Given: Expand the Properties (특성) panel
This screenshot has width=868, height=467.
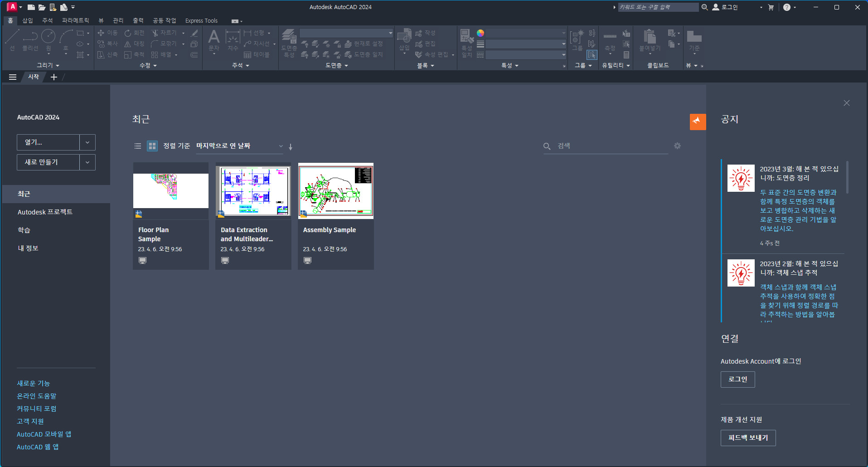Looking at the screenshot, I should point(510,65).
